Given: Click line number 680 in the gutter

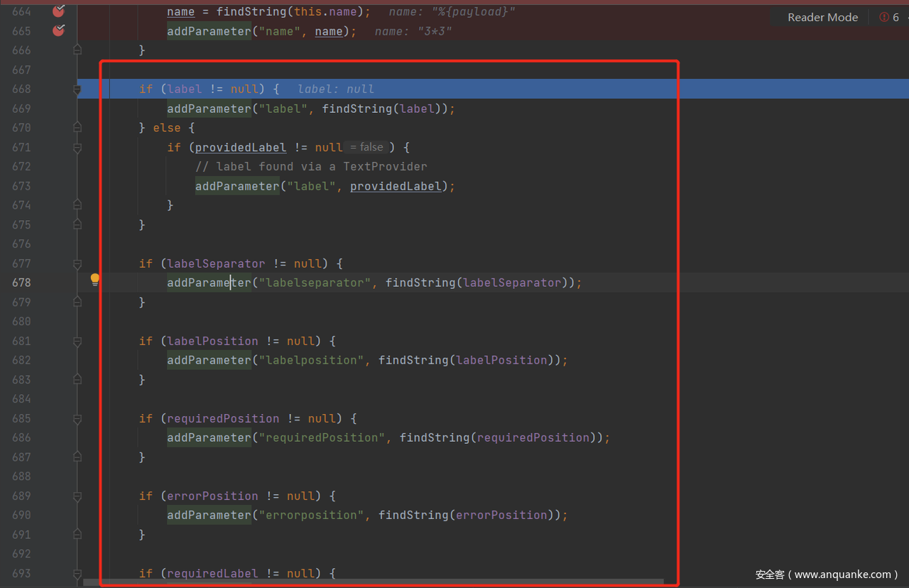Looking at the screenshot, I should click(x=21, y=321).
